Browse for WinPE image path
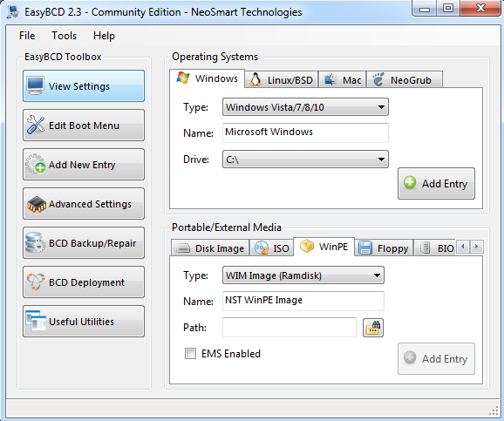Image resolution: width=504 pixels, height=421 pixels. coord(373,328)
